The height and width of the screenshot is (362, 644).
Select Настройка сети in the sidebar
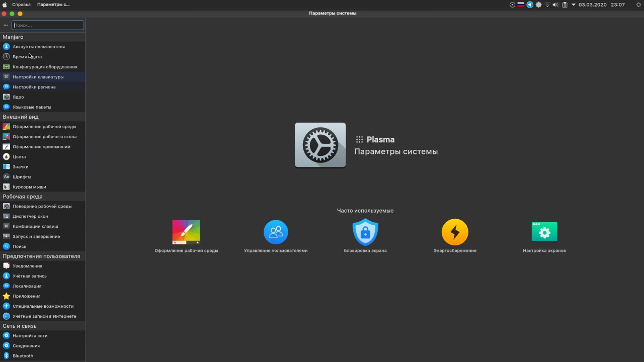tap(43, 336)
